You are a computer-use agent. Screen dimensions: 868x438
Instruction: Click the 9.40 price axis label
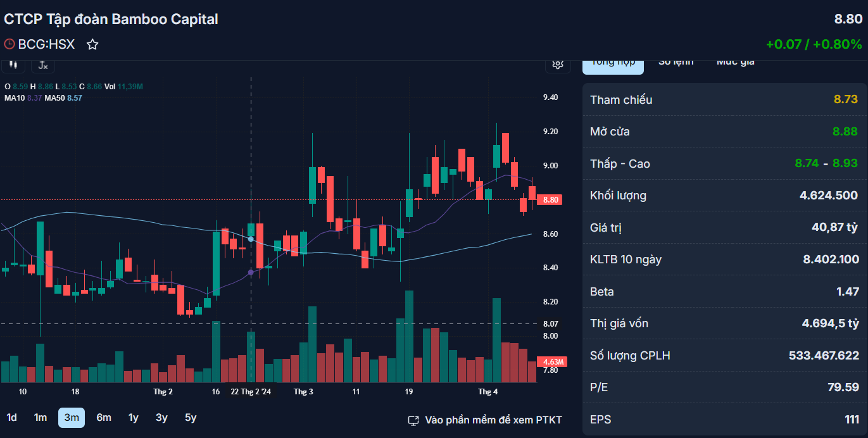(550, 97)
